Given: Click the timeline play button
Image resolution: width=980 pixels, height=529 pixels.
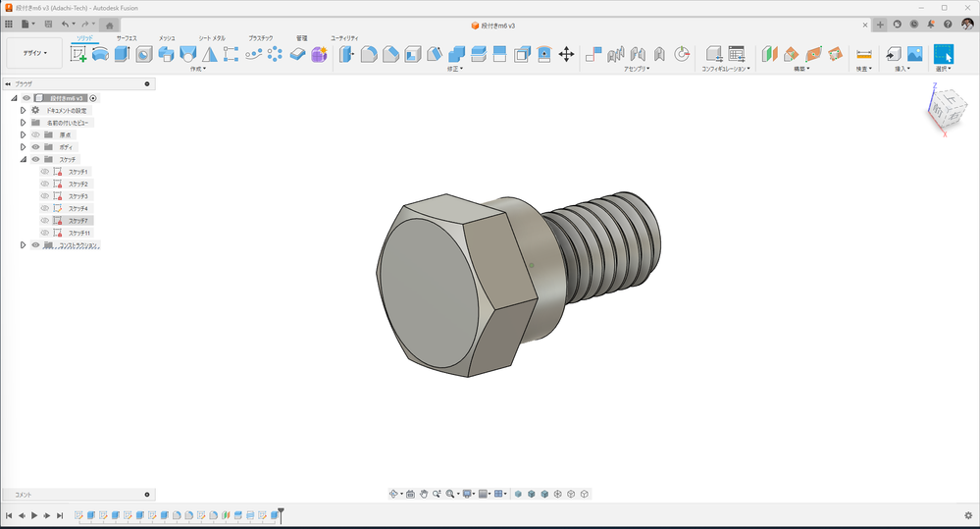Looking at the screenshot, I should pyautogui.click(x=34, y=516).
